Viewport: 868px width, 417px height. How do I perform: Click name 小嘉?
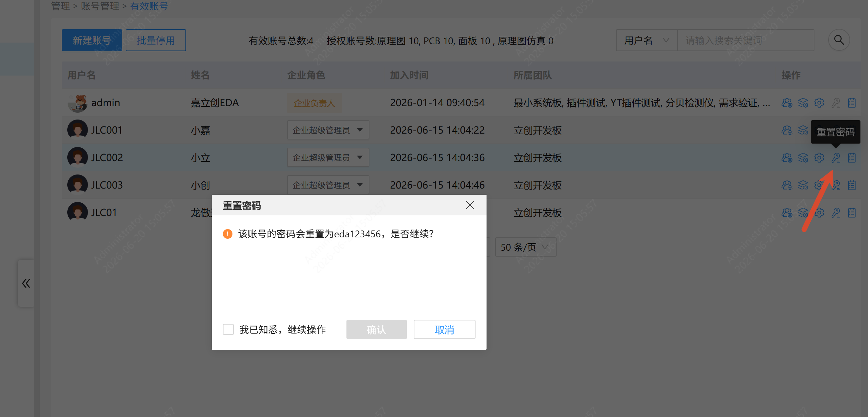coord(200,130)
